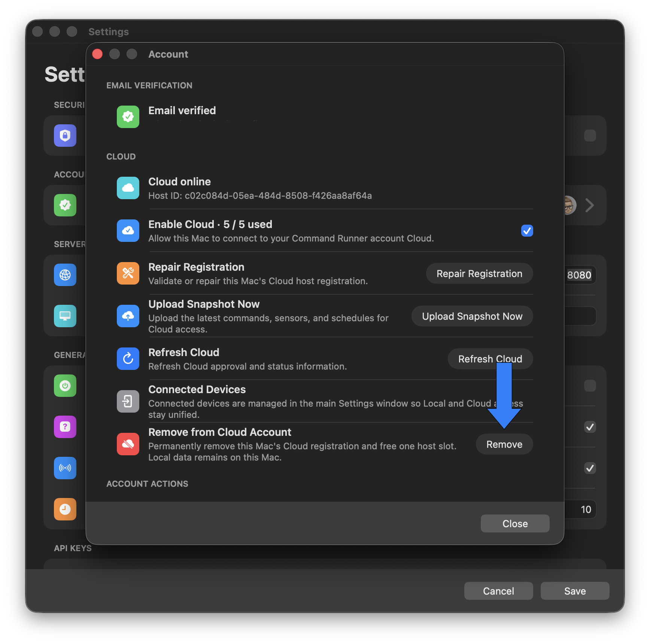
Task: Click the blue broadcast signal icon in Settings
Action: click(x=65, y=468)
